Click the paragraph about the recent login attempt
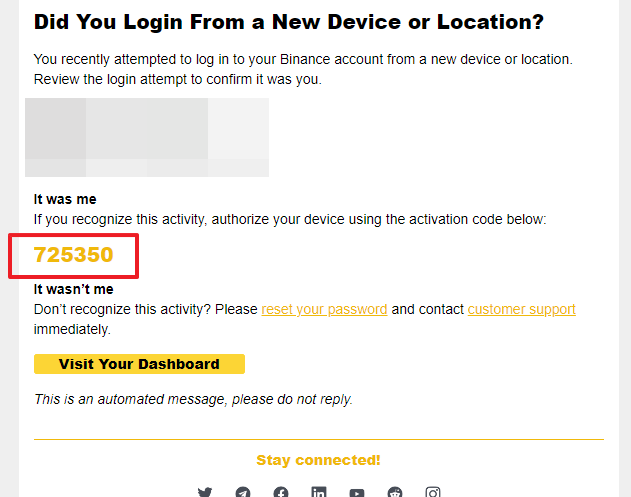Screen dimensions: 631x497 (303, 69)
